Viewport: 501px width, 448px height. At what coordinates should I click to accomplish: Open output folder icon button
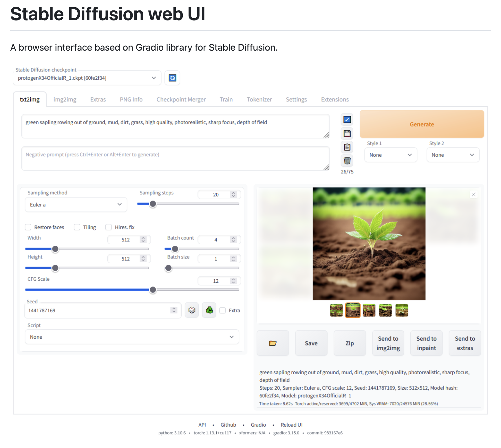273,343
